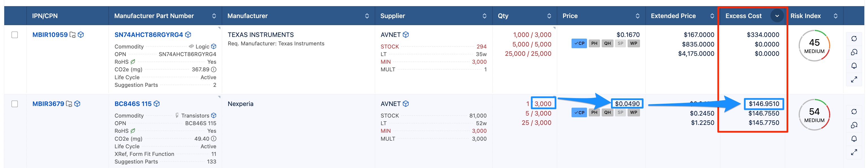Expand MBIR3679 row with arrows icon
This screenshot has width=868, height=168.
(854, 152)
